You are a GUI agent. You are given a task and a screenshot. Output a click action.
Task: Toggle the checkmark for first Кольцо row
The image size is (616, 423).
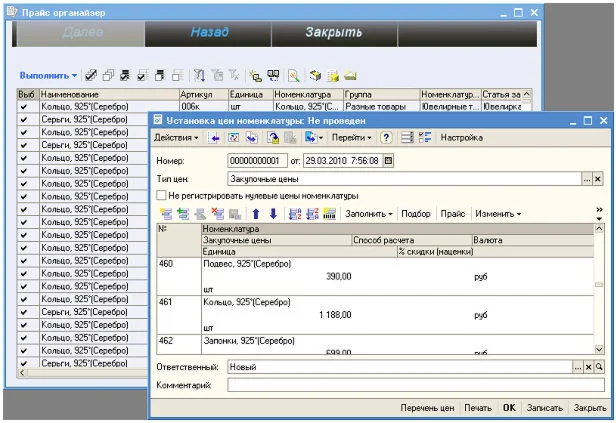25,106
